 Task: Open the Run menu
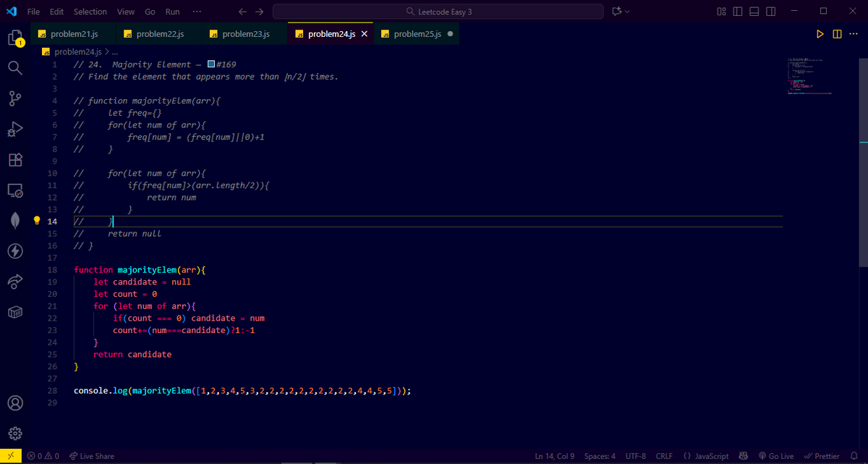pos(172,12)
